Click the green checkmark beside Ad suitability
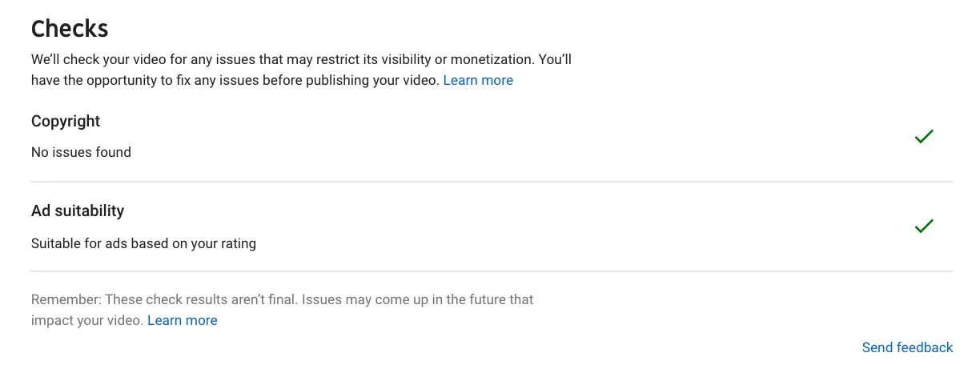Viewport: 980px width, 389px height. tap(924, 227)
